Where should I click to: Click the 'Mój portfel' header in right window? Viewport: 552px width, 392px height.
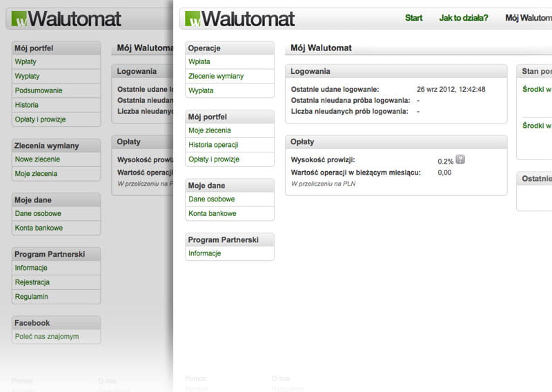[230, 117]
